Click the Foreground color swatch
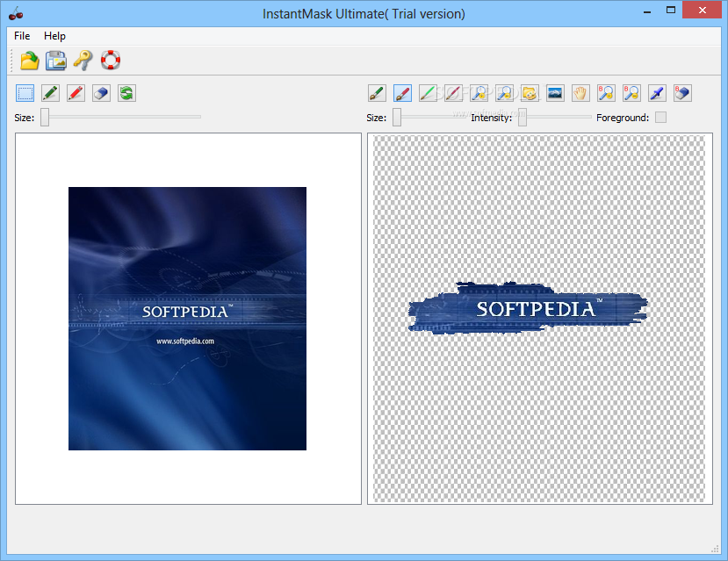Screen dimensions: 728x561 tap(660, 118)
